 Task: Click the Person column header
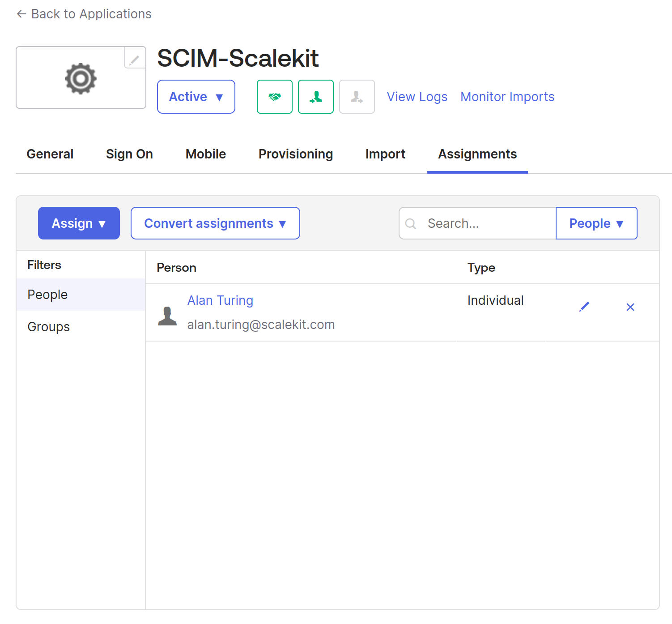[x=176, y=268]
